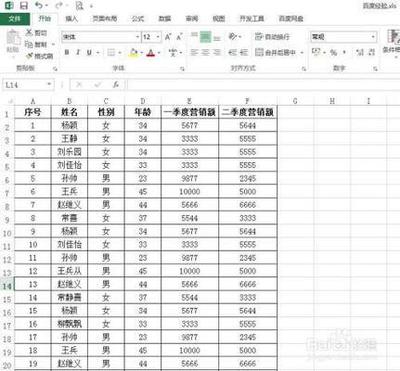The height and width of the screenshot is (371, 400).
Task: Select the Format Painter brush
Action: (30, 56)
